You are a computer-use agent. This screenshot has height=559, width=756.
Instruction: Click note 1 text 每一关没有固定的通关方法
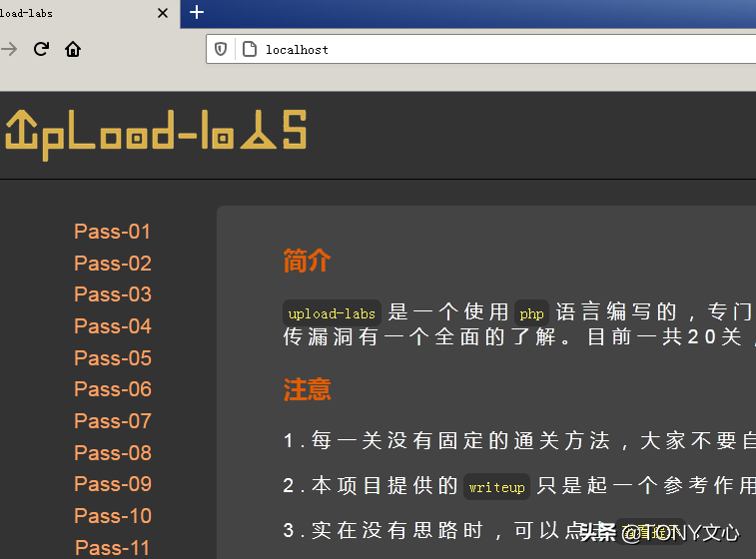460,440
